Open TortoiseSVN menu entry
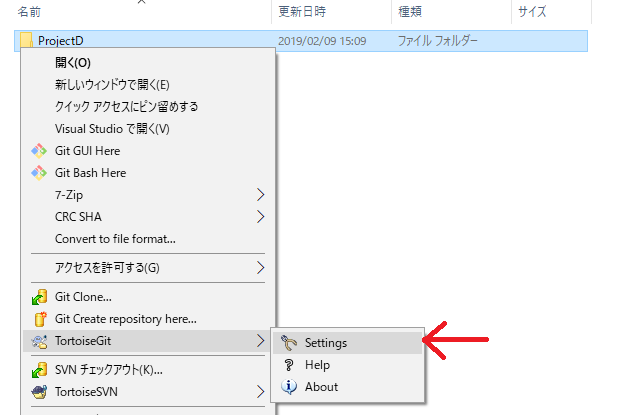This screenshot has height=415, width=617. [148, 392]
